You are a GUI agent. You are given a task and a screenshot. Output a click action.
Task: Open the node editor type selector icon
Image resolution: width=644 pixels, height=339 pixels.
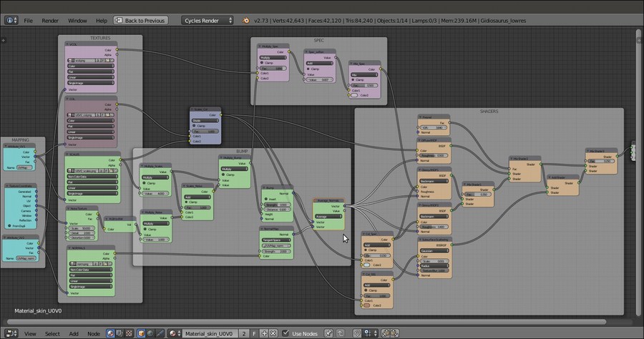coord(11,333)
